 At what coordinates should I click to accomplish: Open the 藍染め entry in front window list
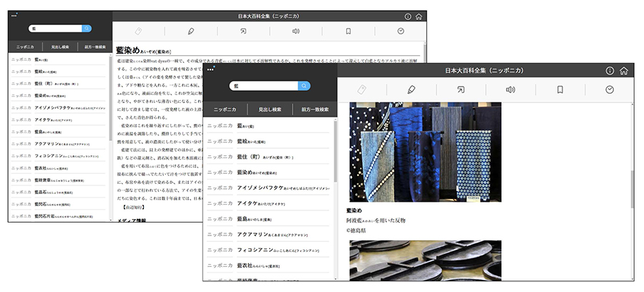pyautogui.click(x=268, y=172)
